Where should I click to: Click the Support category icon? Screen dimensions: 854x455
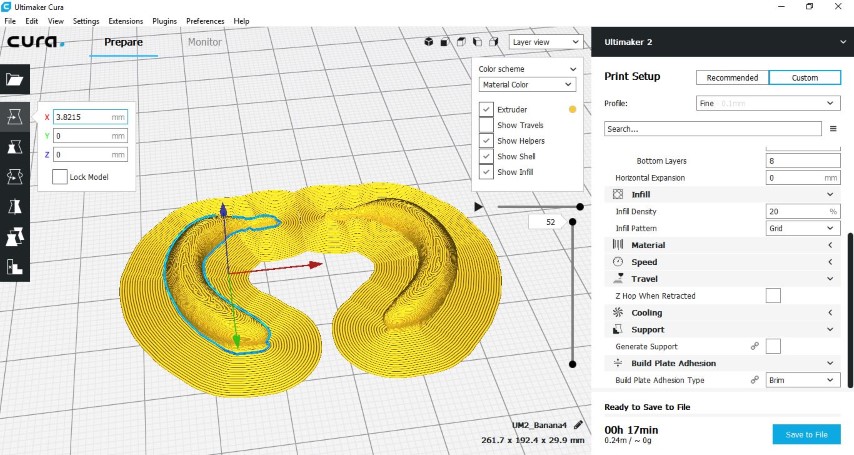(618, 329)
